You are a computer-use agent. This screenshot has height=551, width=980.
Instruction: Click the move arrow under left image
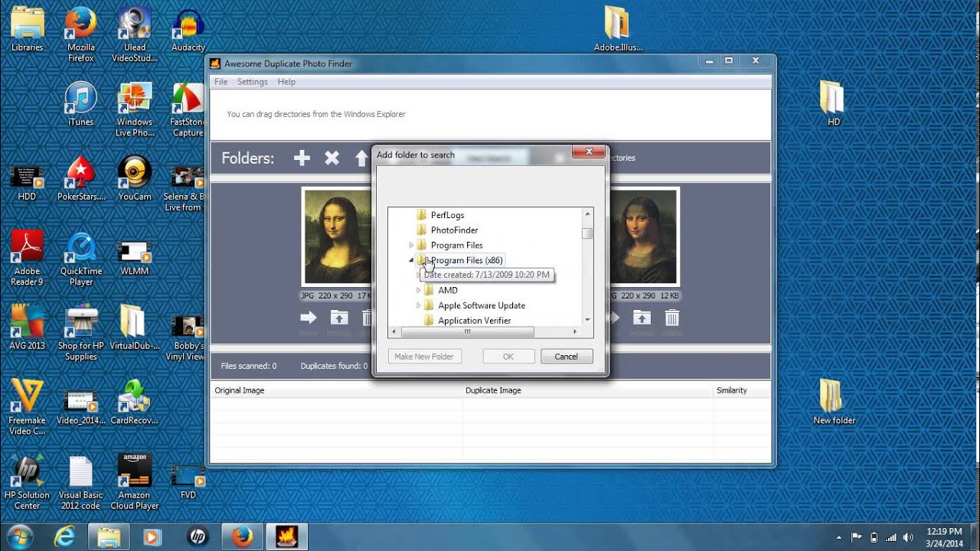click(309, 317)
